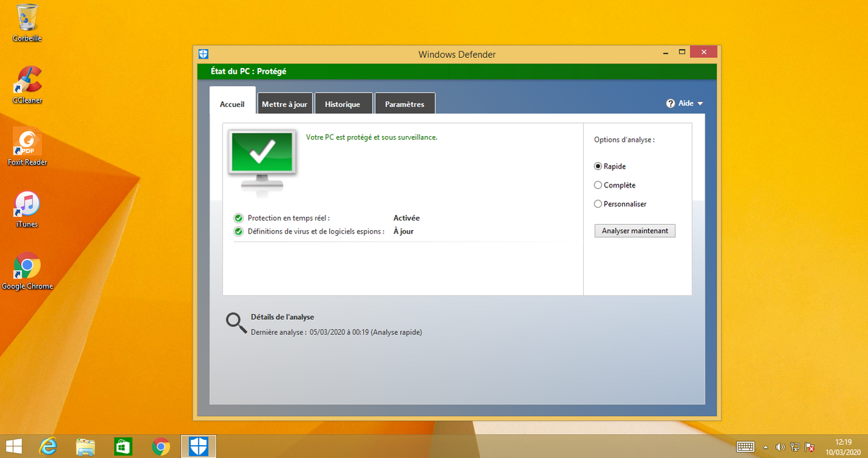
Task: Open File Explorer from the taskbar
Action: point(85,446)
